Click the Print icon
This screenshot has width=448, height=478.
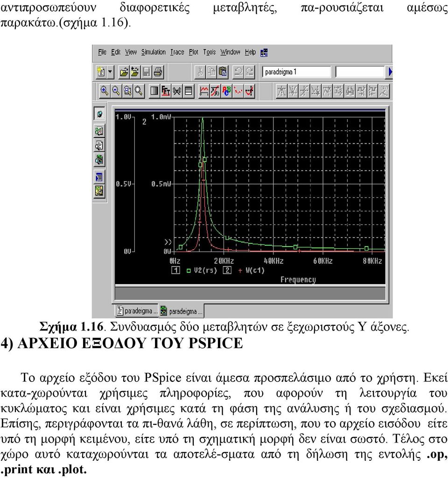158,72
